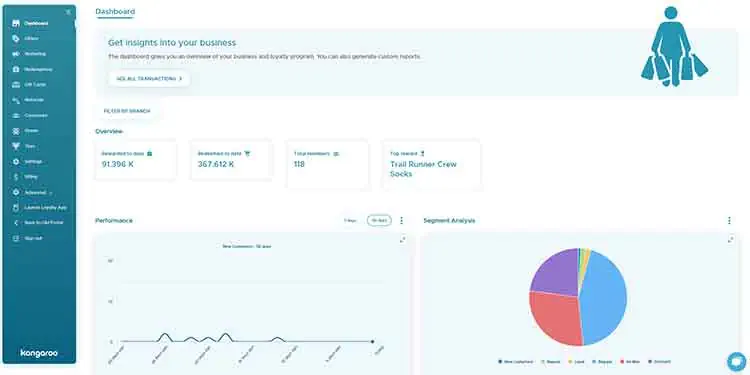Open the Performance three-dot options menu

[401, 221]
